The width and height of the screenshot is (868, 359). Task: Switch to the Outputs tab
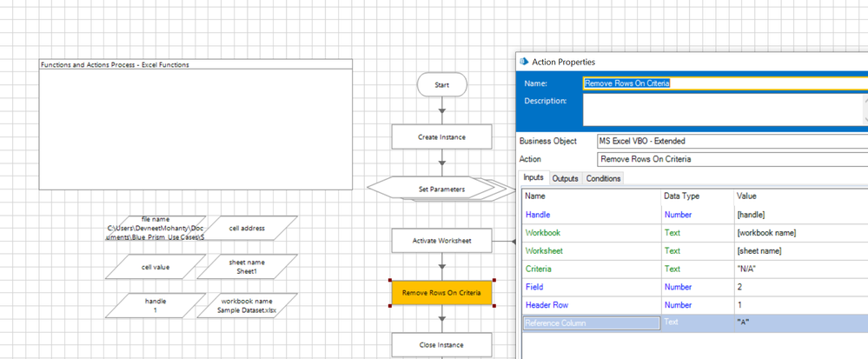[565, 178]
